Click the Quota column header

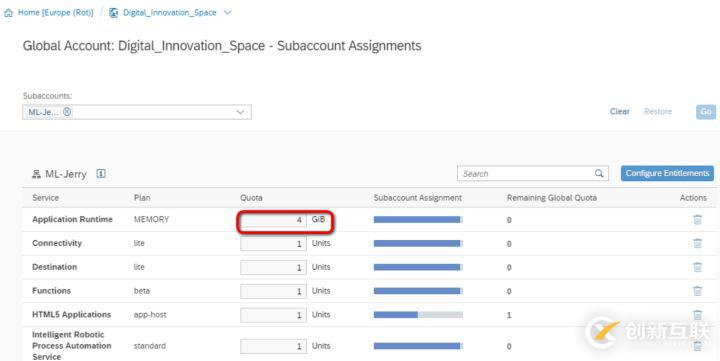point(251,198)
